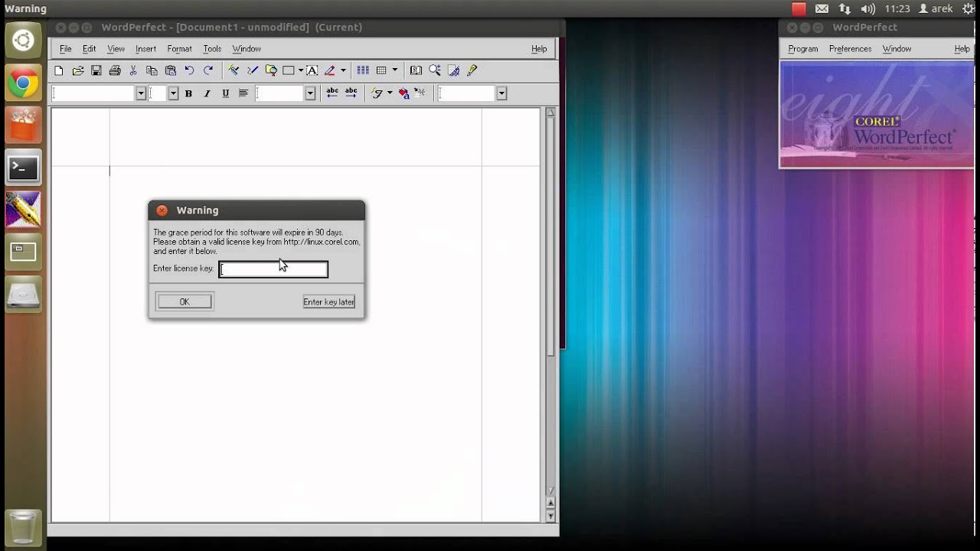Open the sound volume indicator in top panel

click(867, 8)
